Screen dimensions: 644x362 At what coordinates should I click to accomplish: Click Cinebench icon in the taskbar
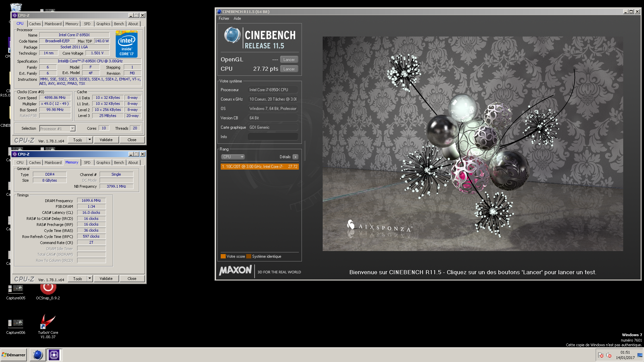click(x=38, y=355)
